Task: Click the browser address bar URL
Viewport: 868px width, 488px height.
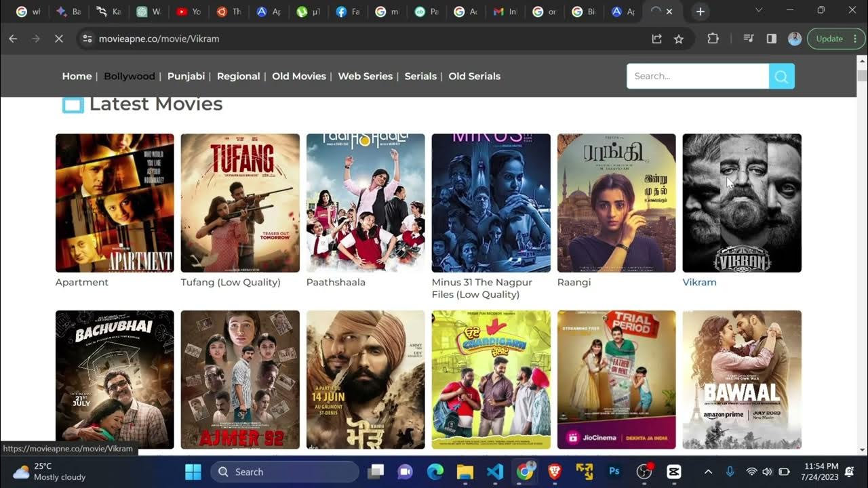Action: point(159,39)
